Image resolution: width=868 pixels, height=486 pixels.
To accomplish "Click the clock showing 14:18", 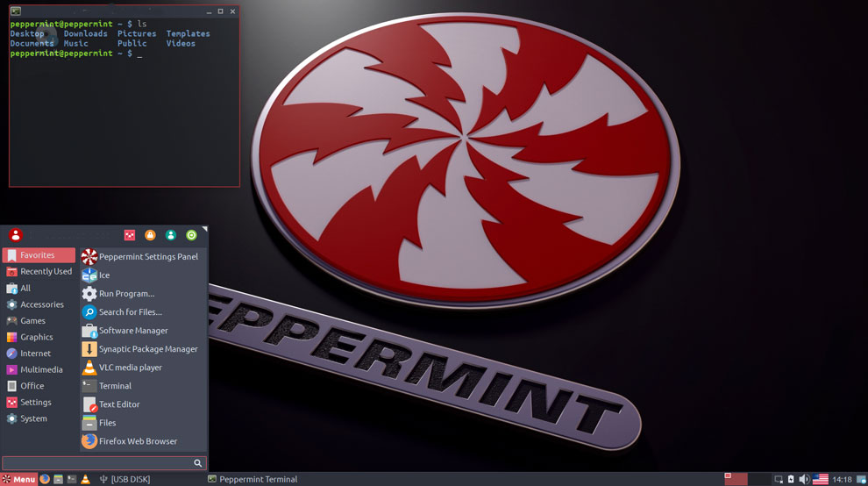I will [842, 479].
